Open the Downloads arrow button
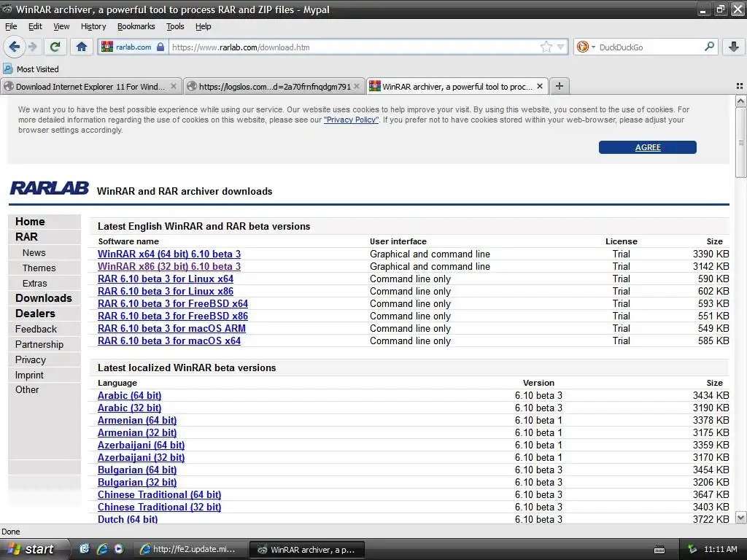The width and height of the screenshot is (747, 560). click(x=734, y=47)
